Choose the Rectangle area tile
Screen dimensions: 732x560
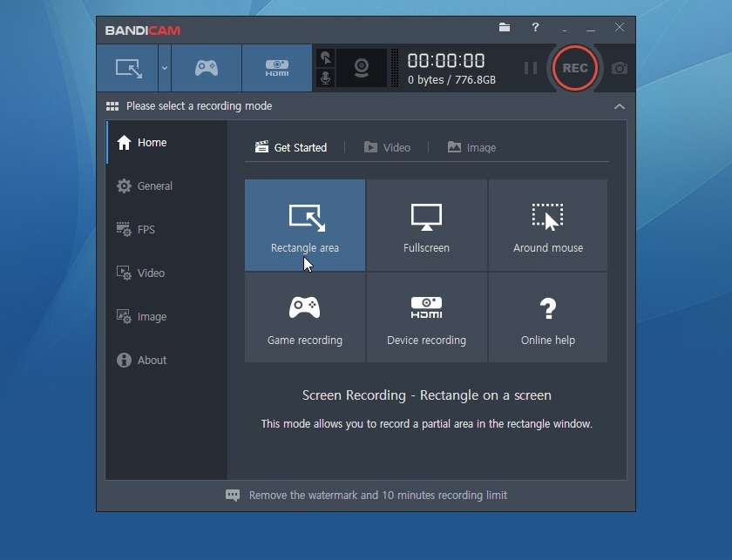click(305, 225)
